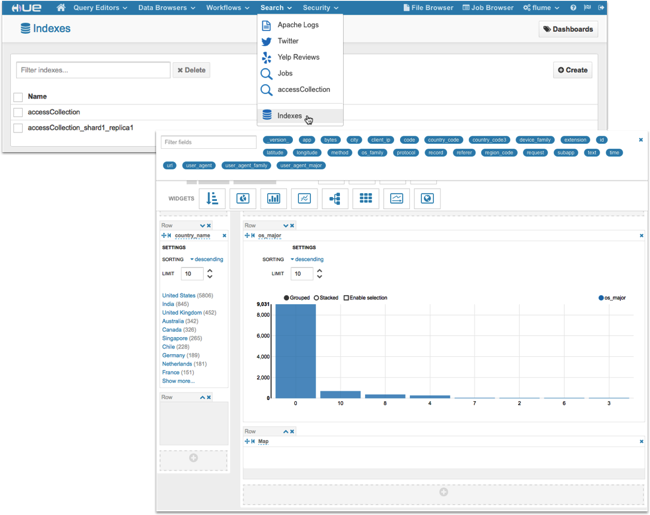Select the timeline widget icon
Image resolution: width=650 pixels, height=515 pixels.
396,198
